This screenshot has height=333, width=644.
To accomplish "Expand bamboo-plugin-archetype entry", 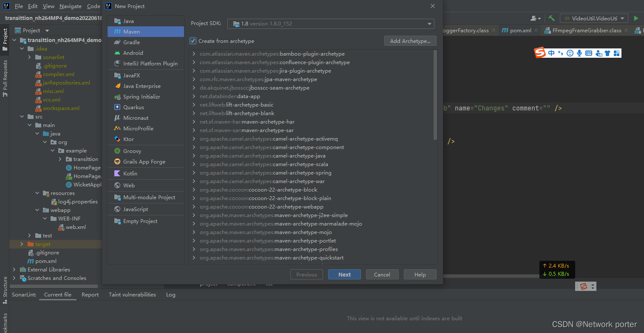I will click(x=194, y=54).
